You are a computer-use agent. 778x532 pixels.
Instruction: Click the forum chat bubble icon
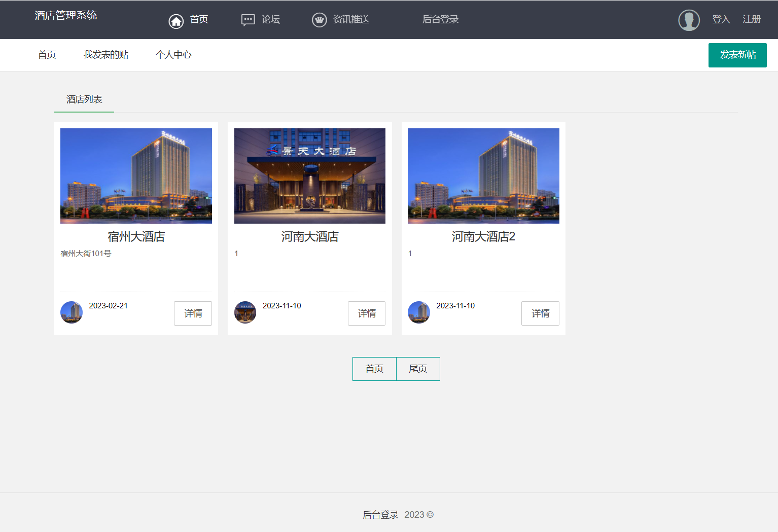coord(248,20)
